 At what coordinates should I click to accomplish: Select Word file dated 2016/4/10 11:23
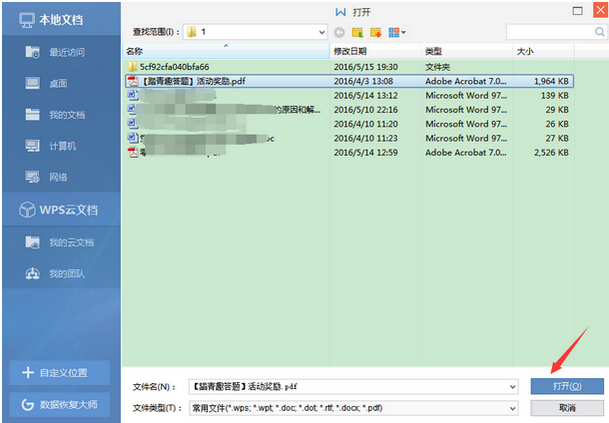click(x=349, y=138)
